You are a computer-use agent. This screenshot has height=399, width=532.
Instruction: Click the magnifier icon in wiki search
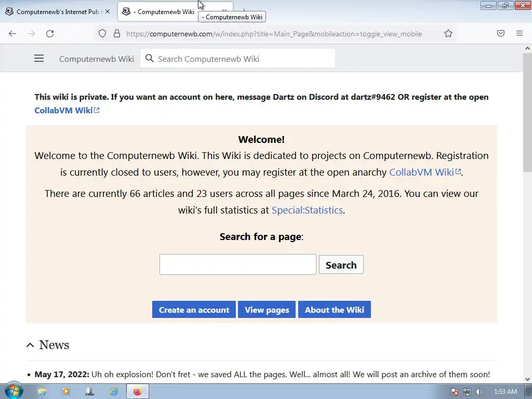click(149, 58)
